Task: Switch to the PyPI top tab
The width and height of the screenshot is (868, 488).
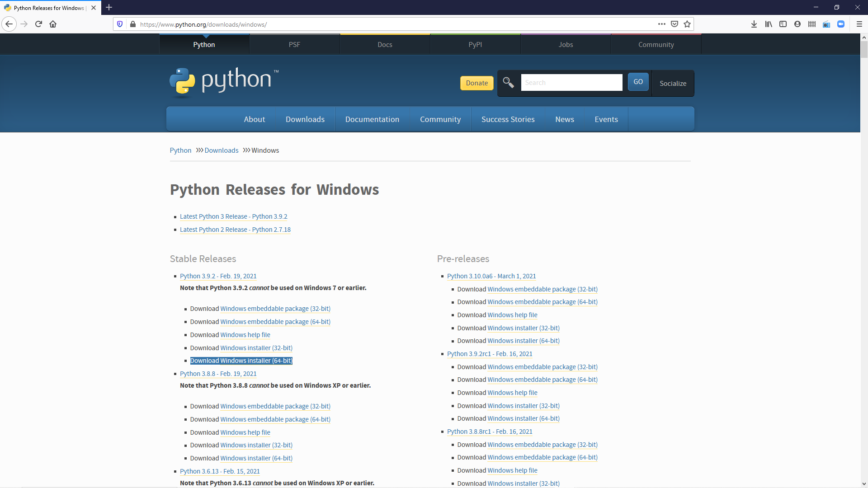Action: point(475,44)
